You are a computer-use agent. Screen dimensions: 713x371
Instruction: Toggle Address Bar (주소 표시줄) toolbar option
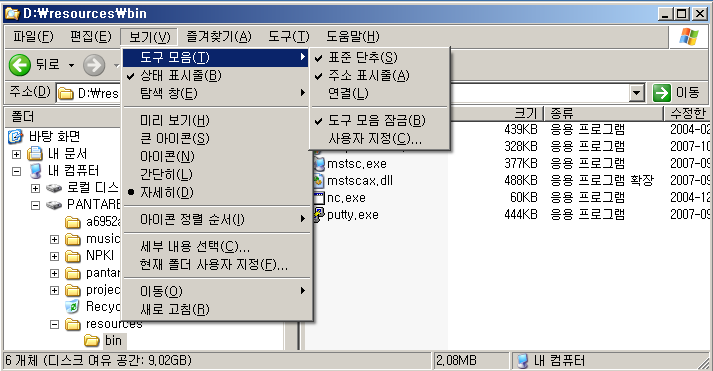click(x=380, y=75)
